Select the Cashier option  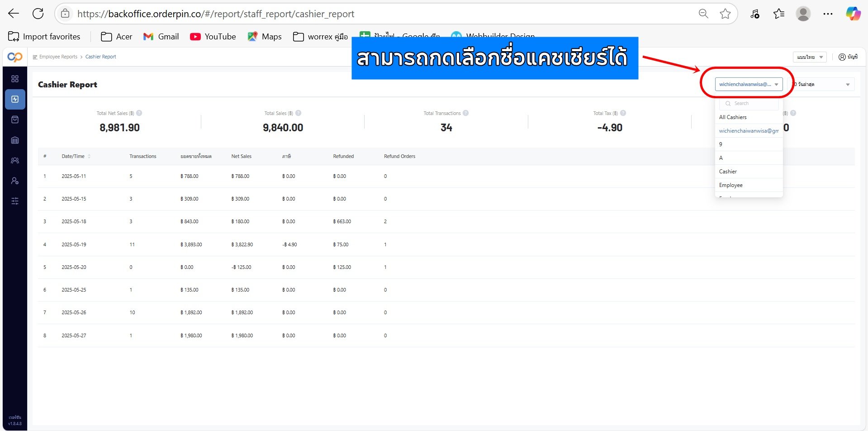tap(749, 172)
